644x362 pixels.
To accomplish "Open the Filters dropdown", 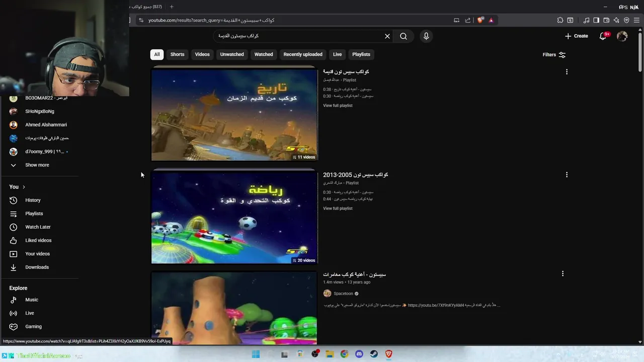I will (x=554, y=54).
